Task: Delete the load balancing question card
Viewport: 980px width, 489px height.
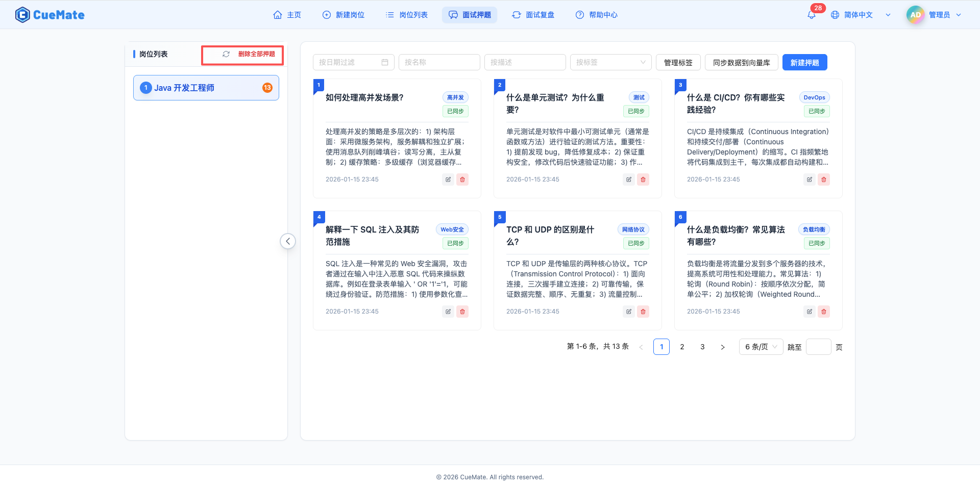Action: (x=823, y=312)
